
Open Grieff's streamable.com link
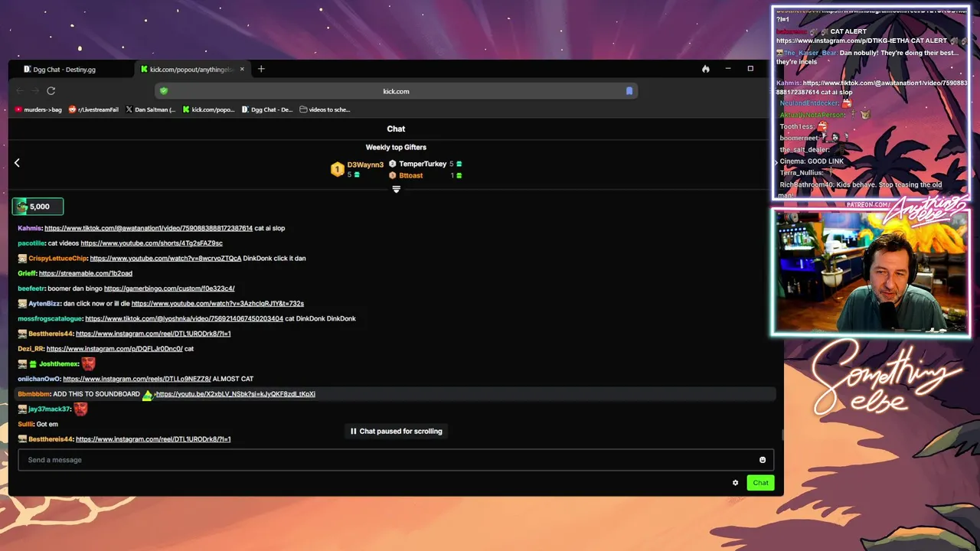pyautogui.click(x=86, y=273)
